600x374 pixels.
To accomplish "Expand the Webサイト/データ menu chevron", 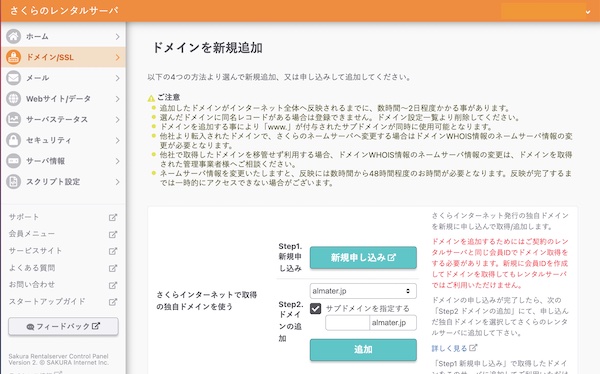I will pos(117,99).
